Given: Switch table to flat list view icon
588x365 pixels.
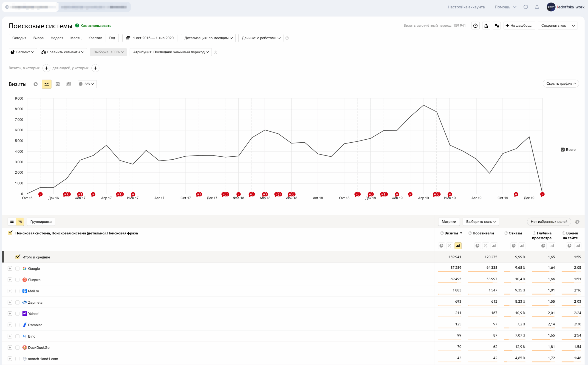Looking at the screenshot, I should [x=12, y=222].
